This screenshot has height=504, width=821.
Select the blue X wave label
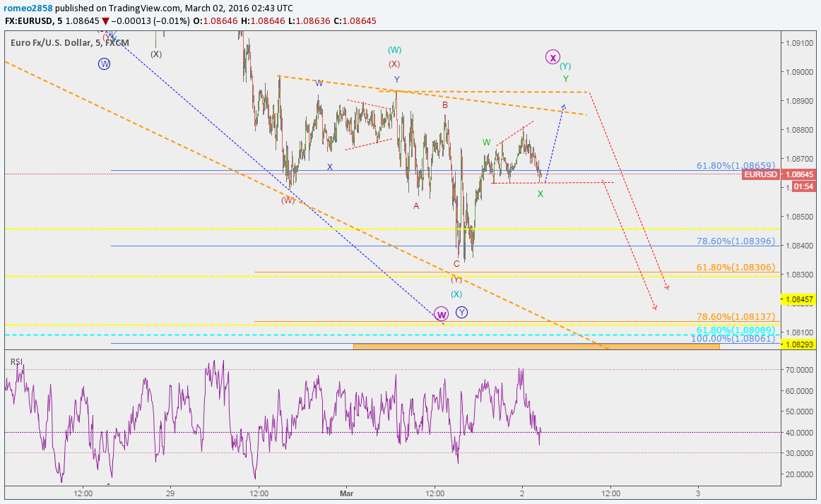(330, 167)
